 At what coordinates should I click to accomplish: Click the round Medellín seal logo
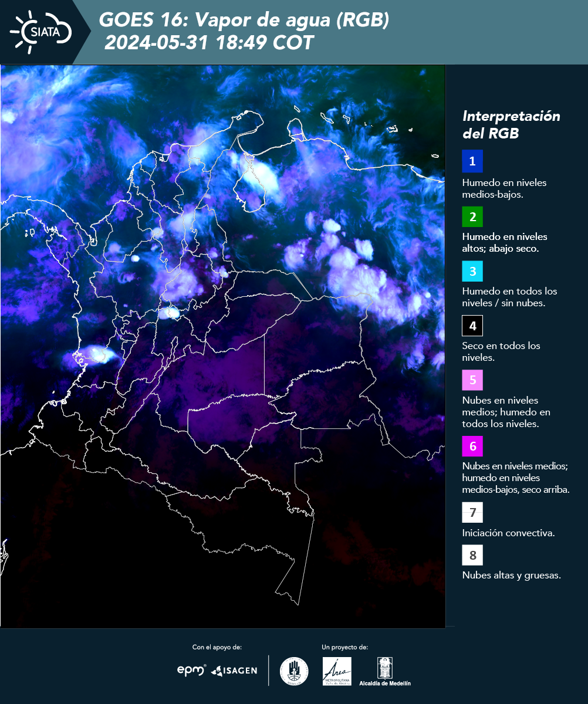pyautogui.click(x=294, y=671)
